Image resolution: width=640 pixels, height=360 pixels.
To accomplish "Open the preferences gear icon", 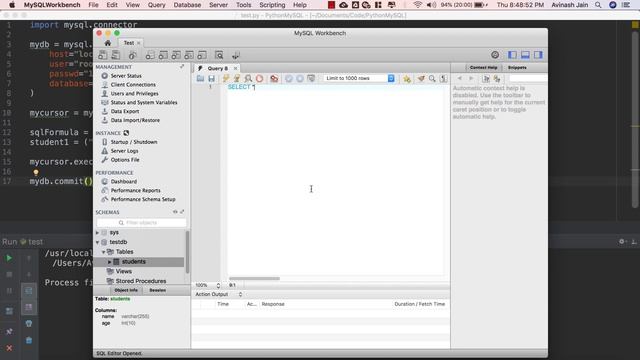I will pos(495,55).
